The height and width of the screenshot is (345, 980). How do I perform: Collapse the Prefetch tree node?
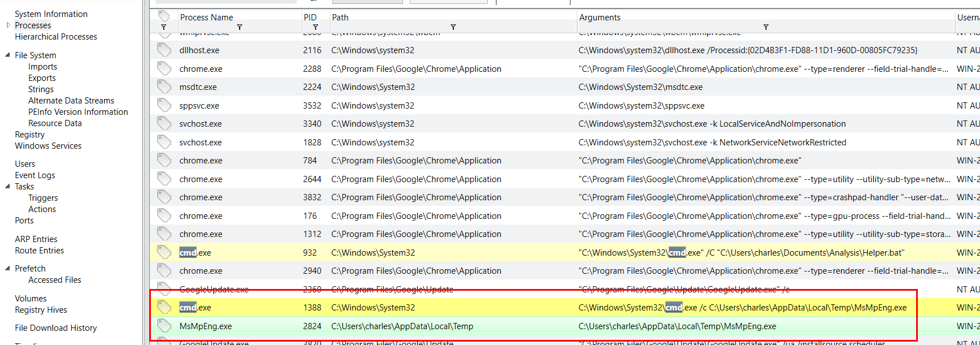(8, 269)
